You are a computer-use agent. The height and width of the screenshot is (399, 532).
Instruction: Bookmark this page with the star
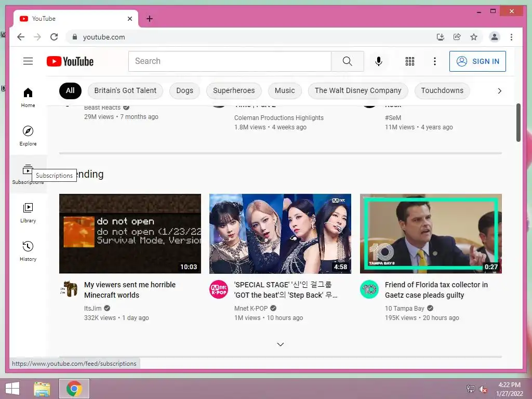[x=474, y=37]
